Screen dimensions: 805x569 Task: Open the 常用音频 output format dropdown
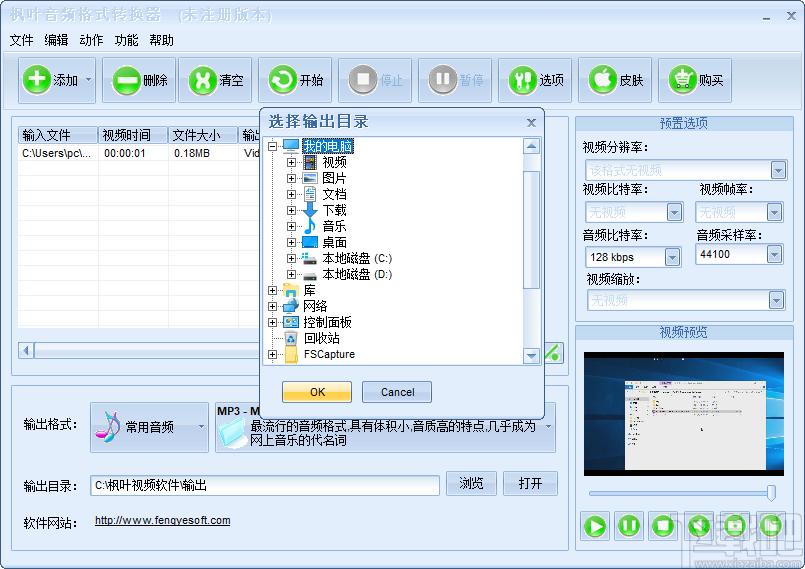point(149,427)
